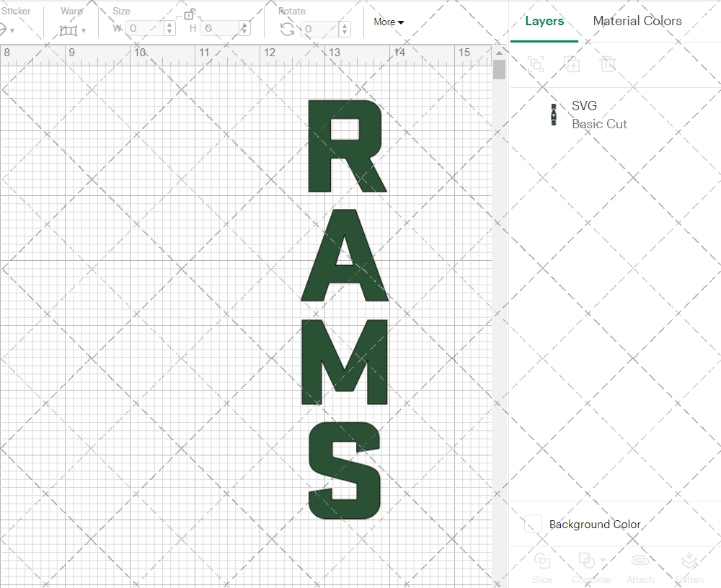
Task: Click the RAMS layer thumbnail
Action: [554, 115]
